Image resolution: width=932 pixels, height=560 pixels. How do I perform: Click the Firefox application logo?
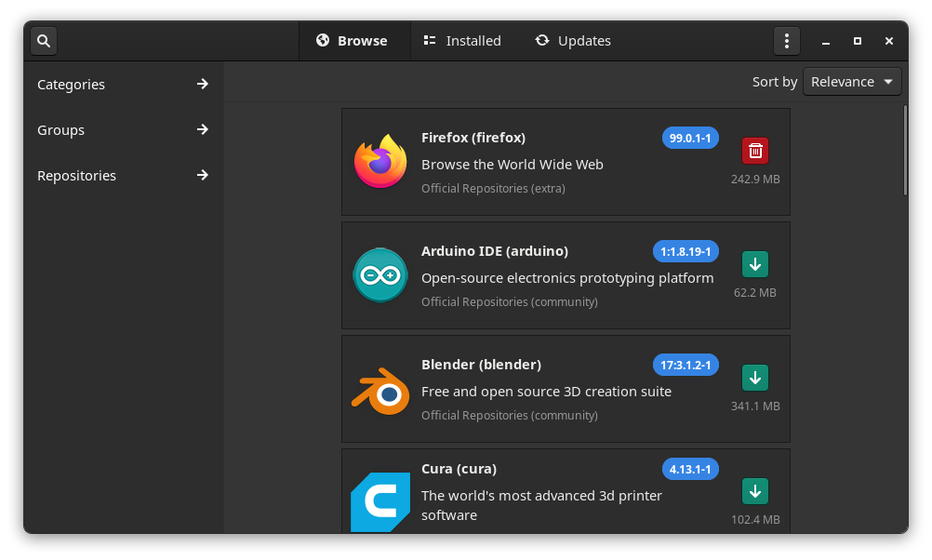tap(380, 162)
